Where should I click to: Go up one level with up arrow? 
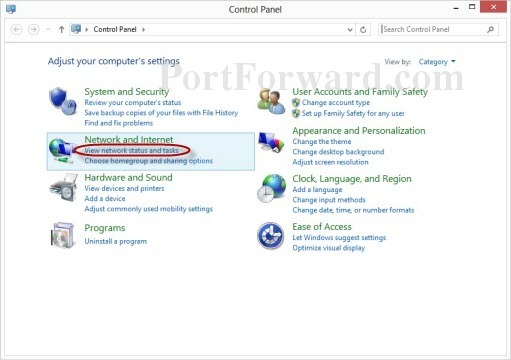click(61, 30)
